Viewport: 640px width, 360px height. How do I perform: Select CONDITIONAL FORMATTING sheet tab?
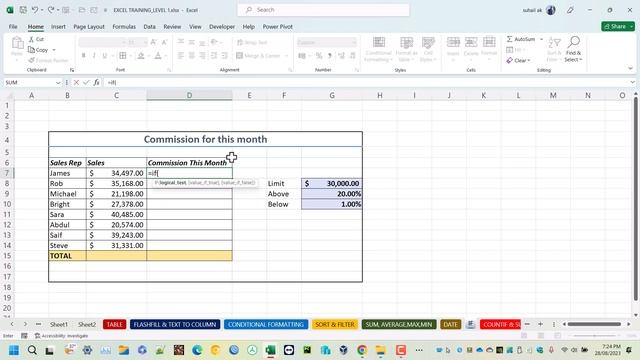pos(266,324)
